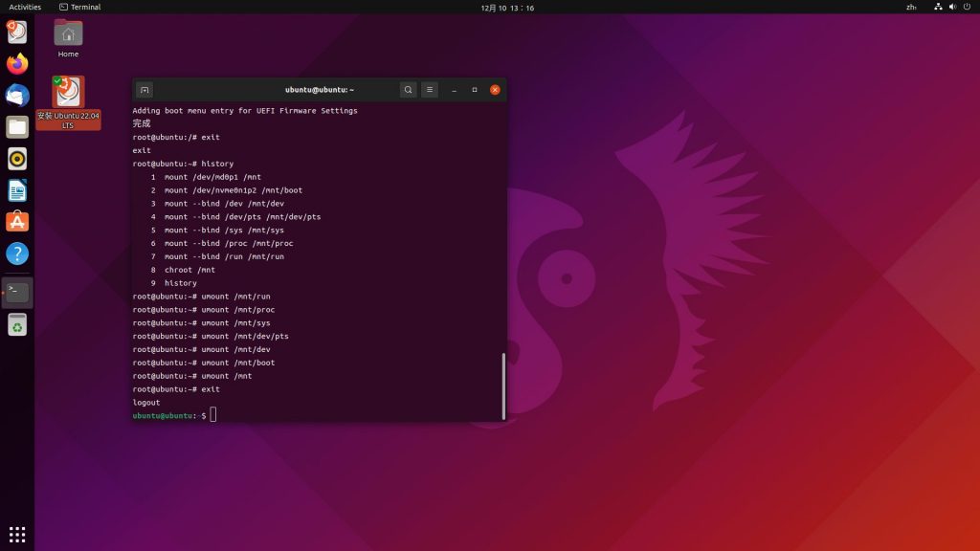Image resolution: width=980 pixels, height=551 pixels.
Task: Open Thunderbird mail from the dock
Action: click(x=17, y=96)
